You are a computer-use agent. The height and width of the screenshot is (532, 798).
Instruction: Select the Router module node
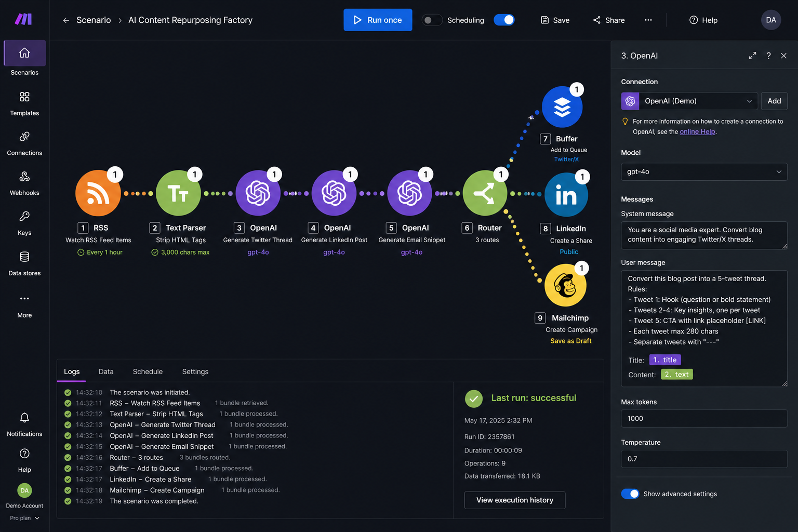coord(485,193)
